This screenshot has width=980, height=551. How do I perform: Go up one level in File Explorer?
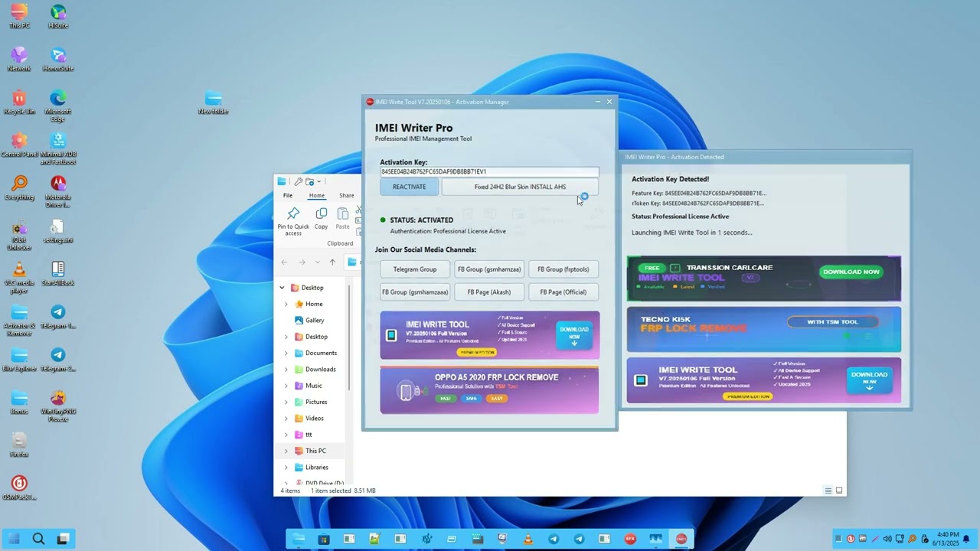[332, 262]
